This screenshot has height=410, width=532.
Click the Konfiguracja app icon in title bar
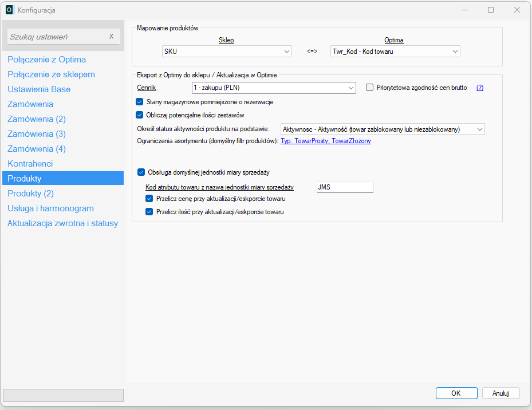tap(10, 10)
